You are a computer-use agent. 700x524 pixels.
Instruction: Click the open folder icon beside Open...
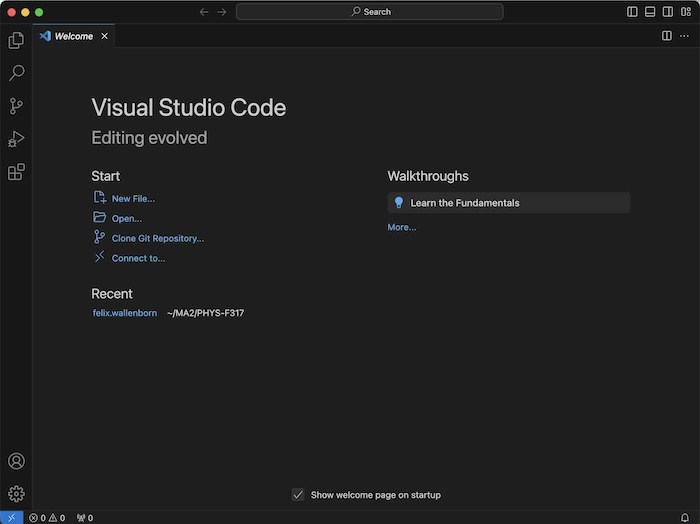[x=99, y=217]
